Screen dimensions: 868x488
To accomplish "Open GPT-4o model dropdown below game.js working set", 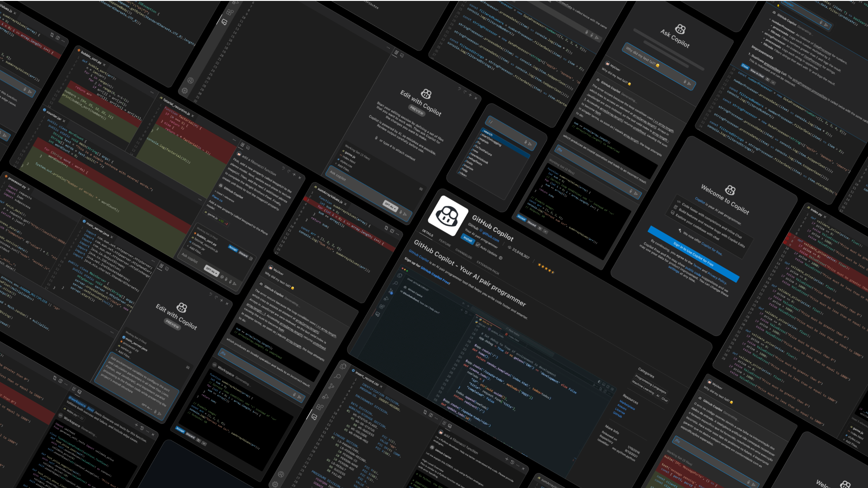I will click(x=390, y=205).
